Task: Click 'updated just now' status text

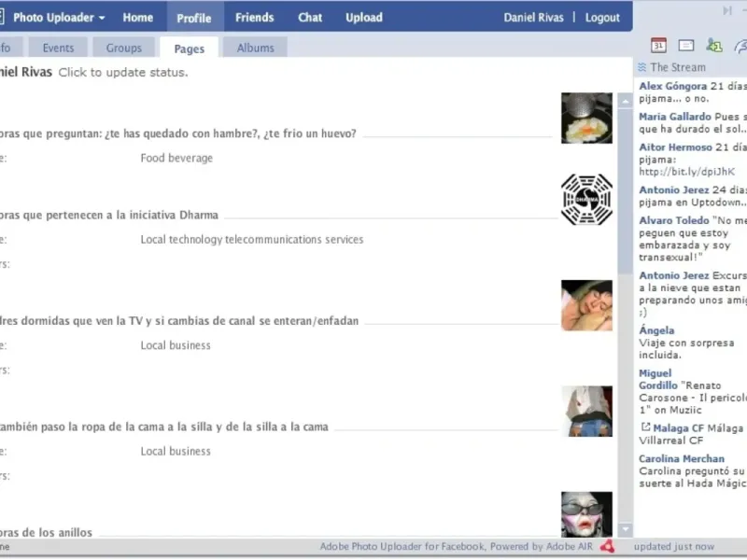Action: (673, 547)
